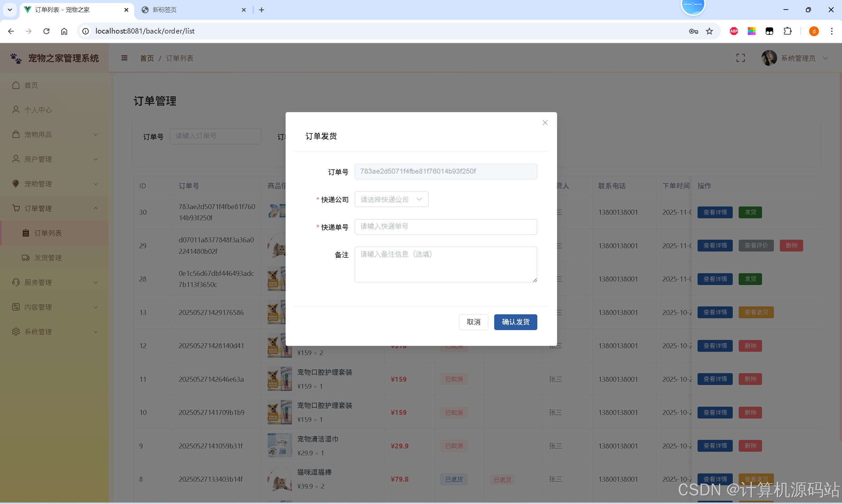This screenshot has width=842, height=504.
Task: Click 查看详情 for order ID 11
Action: pos(715,379)
